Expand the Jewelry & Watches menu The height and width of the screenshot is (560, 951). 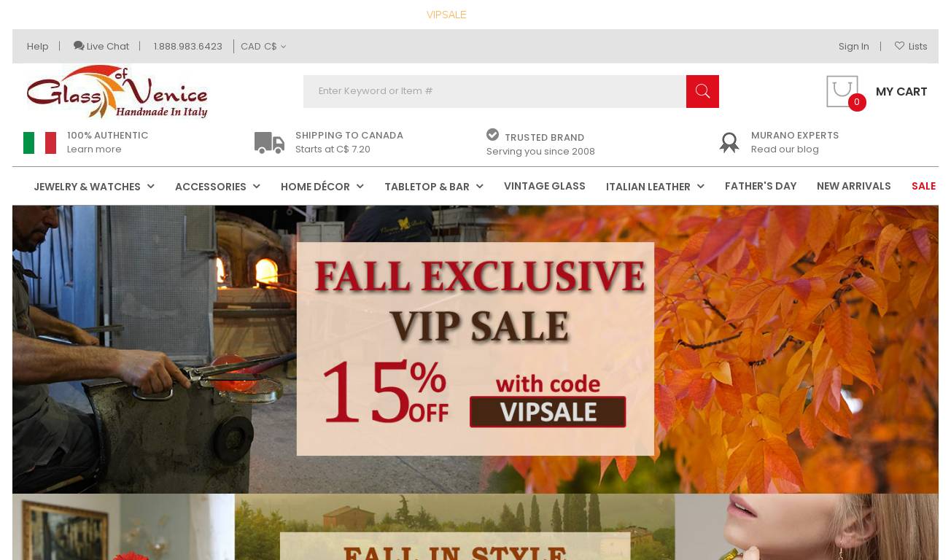click(x=94, y=187)
